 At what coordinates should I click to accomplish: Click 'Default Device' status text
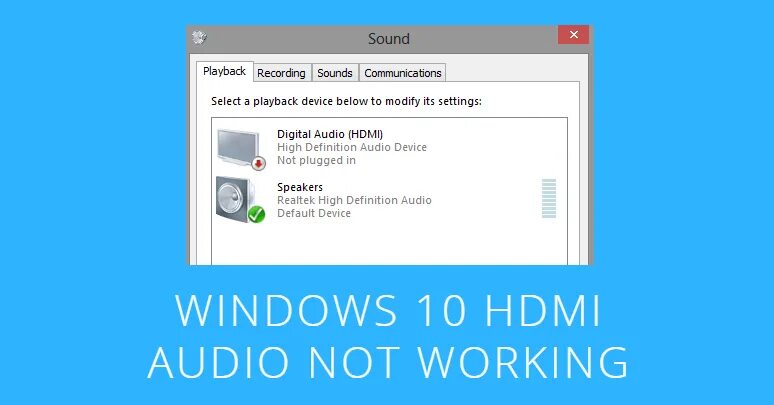pos(314,213)
